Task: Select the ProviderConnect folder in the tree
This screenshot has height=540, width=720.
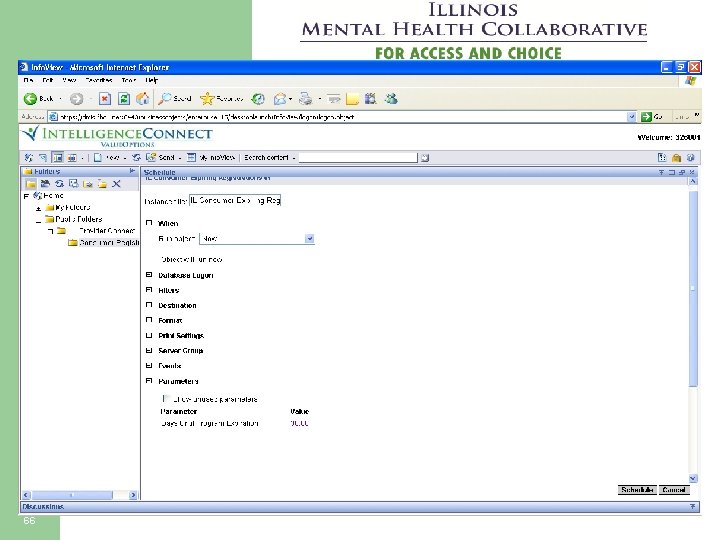Action: tap(107, 231)
